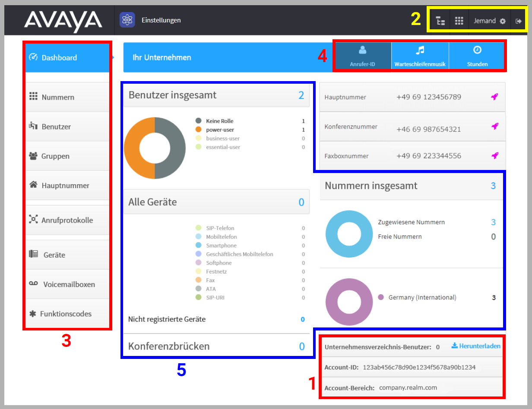Click the Geräte phone icon
The width and height of the screenshot is (532, 409).
(33, 254)
